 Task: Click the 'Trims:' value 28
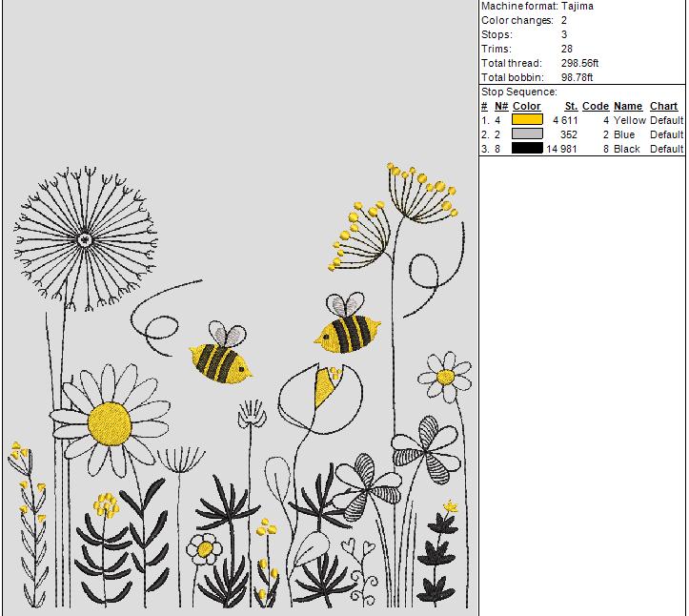tap(566, 49)
